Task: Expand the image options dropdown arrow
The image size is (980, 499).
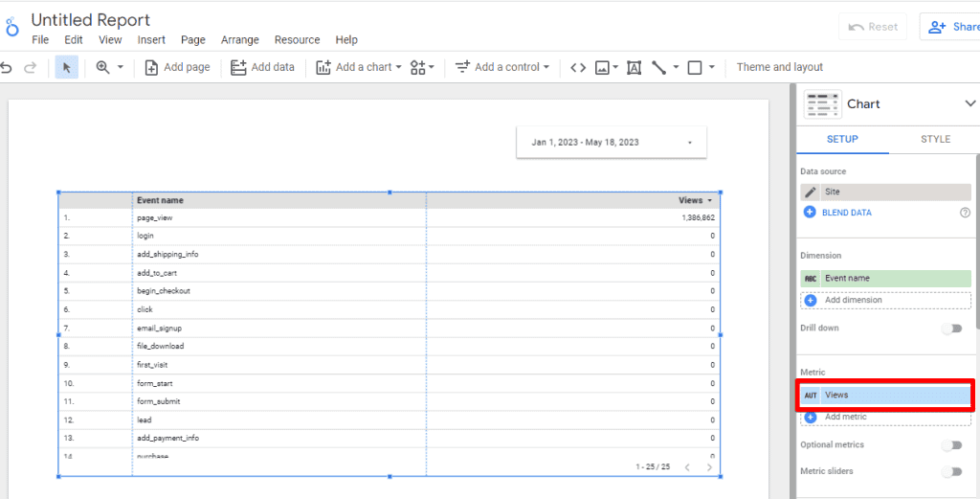Action: click(x=615, y=68)
